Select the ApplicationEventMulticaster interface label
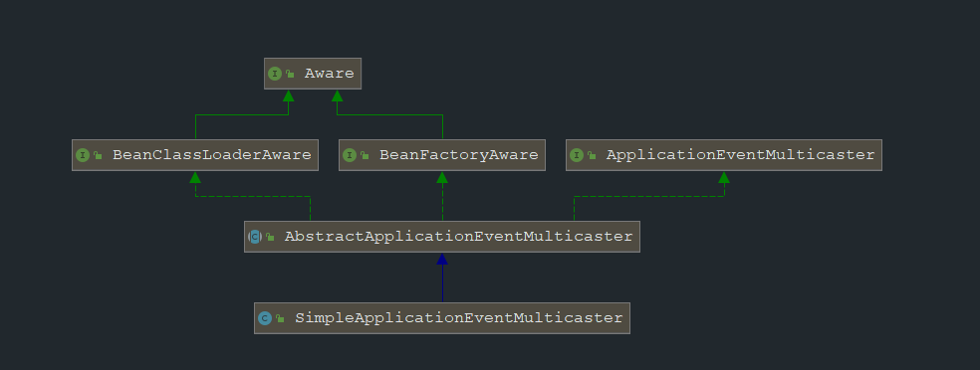 (741, 155)
